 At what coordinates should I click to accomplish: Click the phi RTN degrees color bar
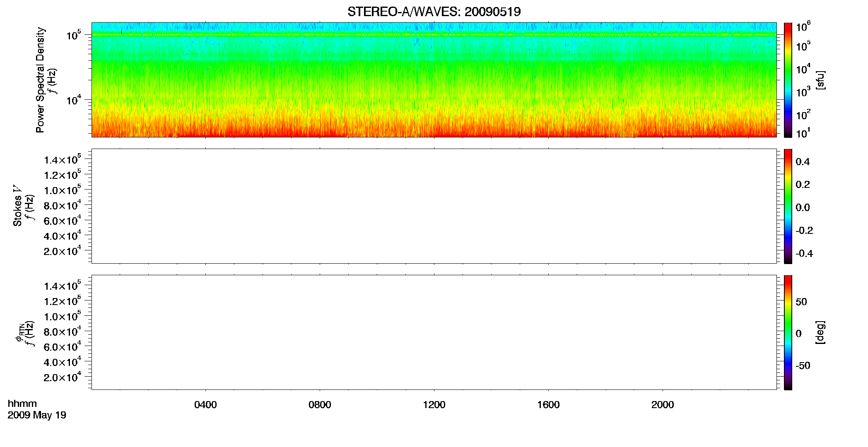tap(788, 332)
